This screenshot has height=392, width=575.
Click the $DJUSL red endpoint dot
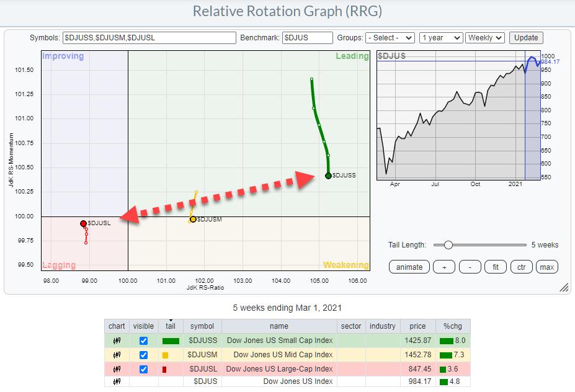(83, 223)
